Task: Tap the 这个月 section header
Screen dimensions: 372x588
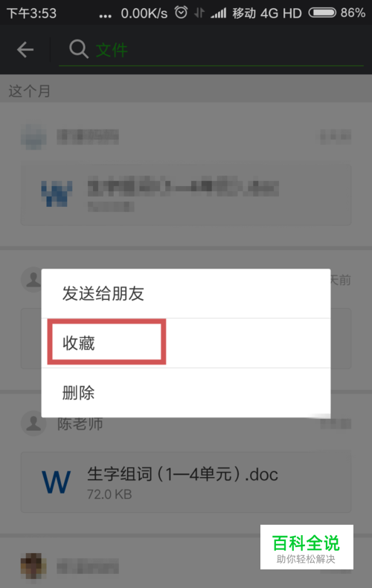Action: click(x=30, y=91)
